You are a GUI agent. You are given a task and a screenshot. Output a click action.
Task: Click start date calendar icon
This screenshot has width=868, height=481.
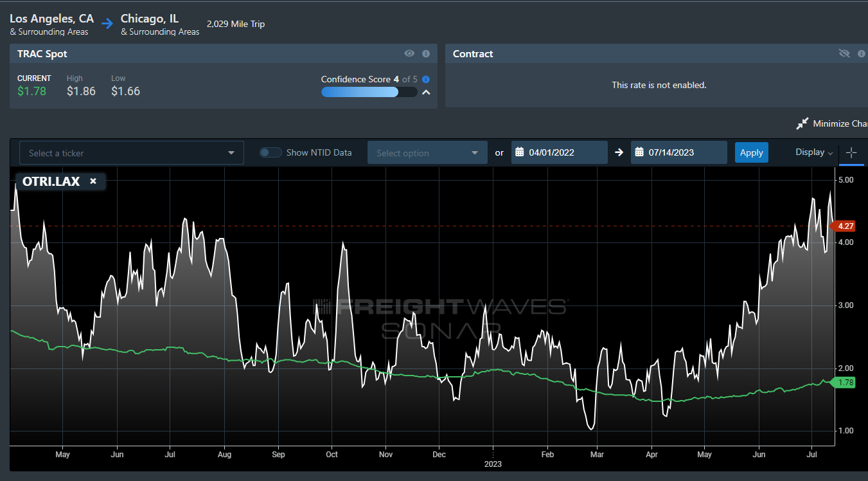(520, 152)
